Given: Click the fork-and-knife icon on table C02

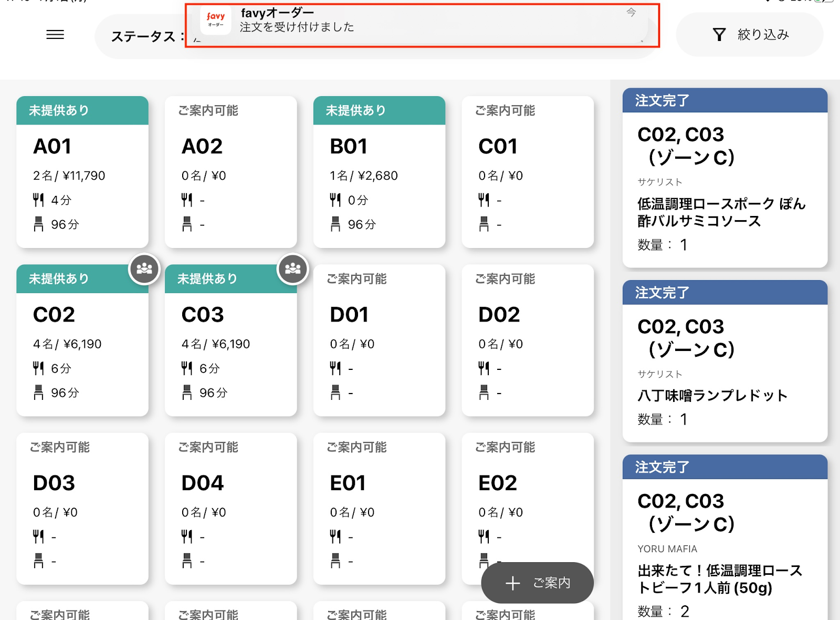Looking at the screenshot, I should point(38,368).
